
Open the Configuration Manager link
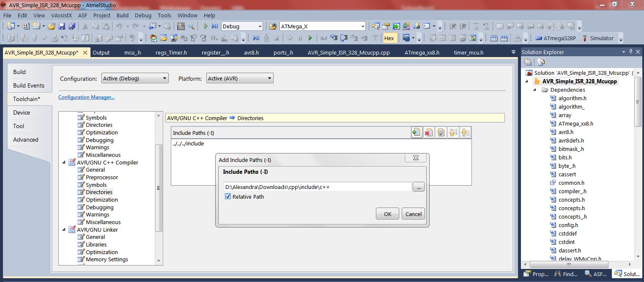(86, 97)
